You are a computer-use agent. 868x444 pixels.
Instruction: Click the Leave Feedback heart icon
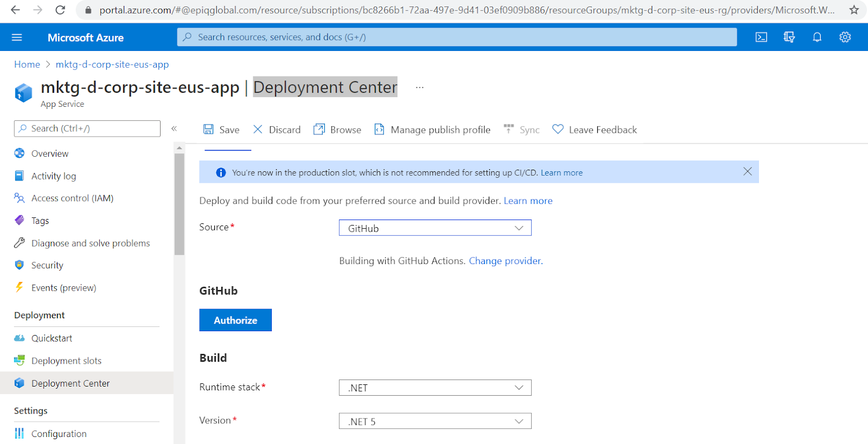(558, 129)
